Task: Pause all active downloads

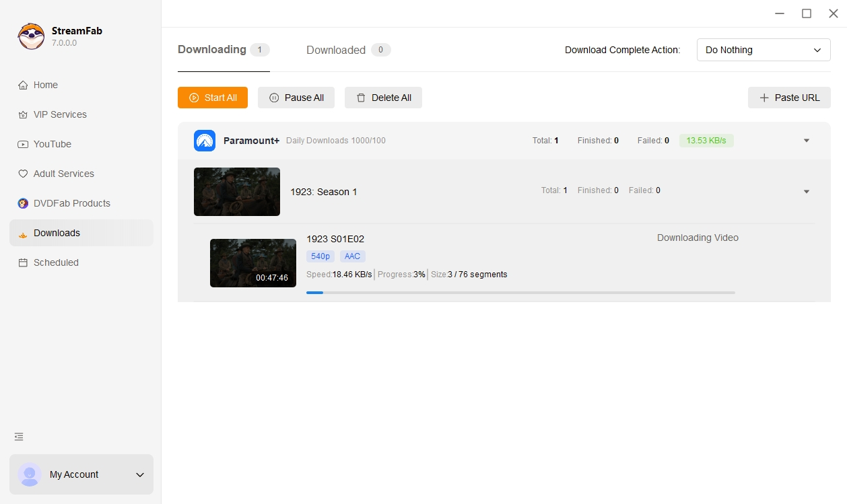Action: [296, 98]
